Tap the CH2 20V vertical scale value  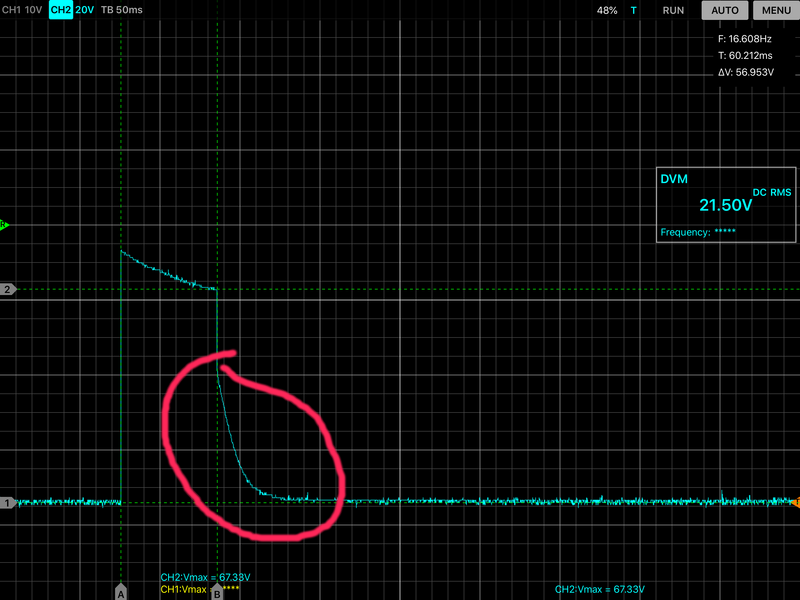(85, 10)
